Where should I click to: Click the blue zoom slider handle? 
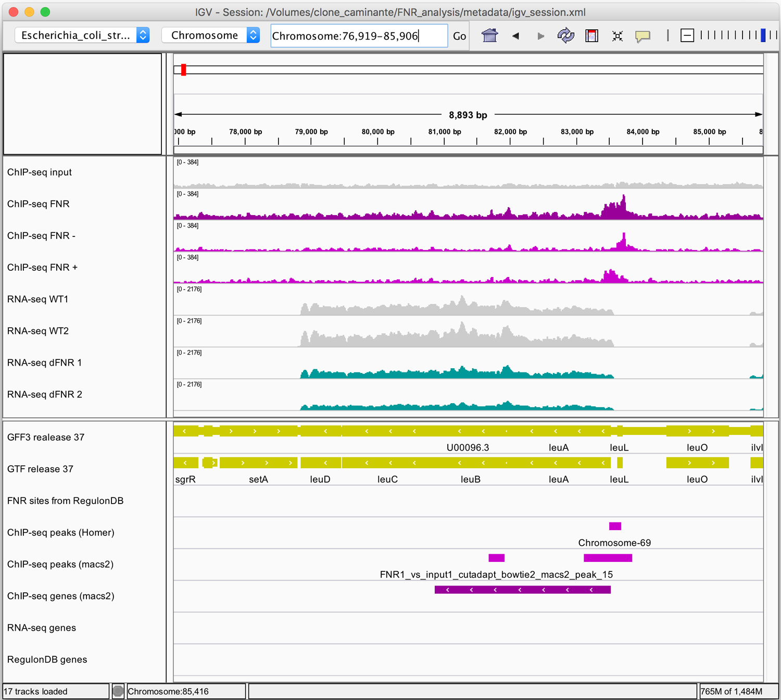coord(763,35)
